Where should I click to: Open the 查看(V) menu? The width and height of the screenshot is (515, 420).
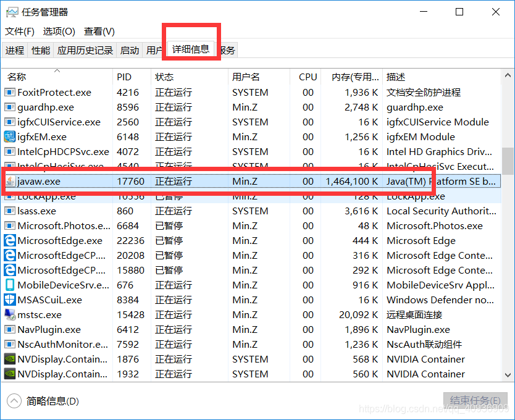(99, 31)
